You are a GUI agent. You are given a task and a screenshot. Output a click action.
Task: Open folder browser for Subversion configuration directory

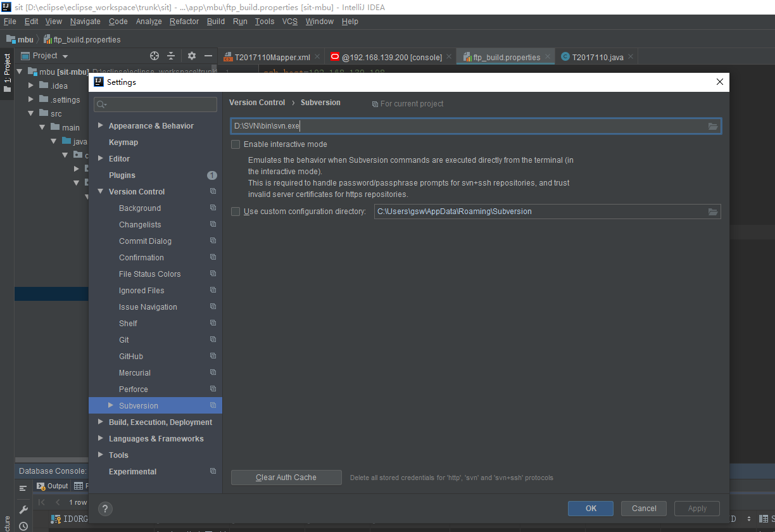[714, 212]
